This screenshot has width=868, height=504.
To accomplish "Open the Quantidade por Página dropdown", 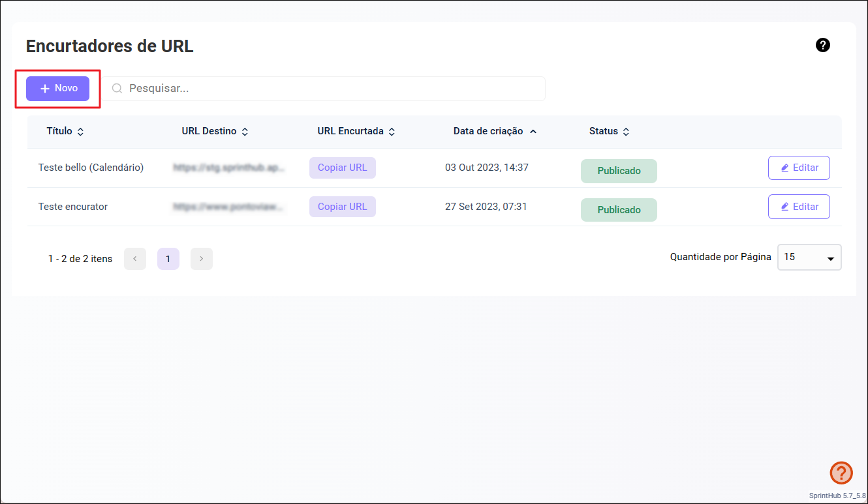I will [x=809, y=258].
